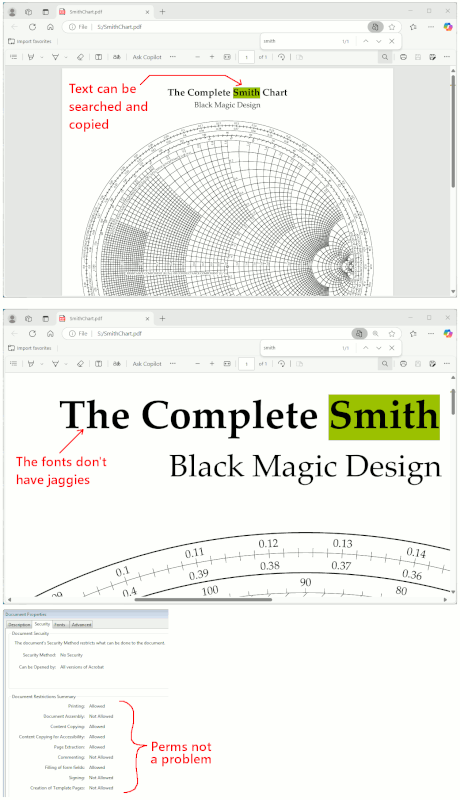The image size is (460, 800).
Task: Close the find bar in lower browser window
Action: (x=392, y=348)
